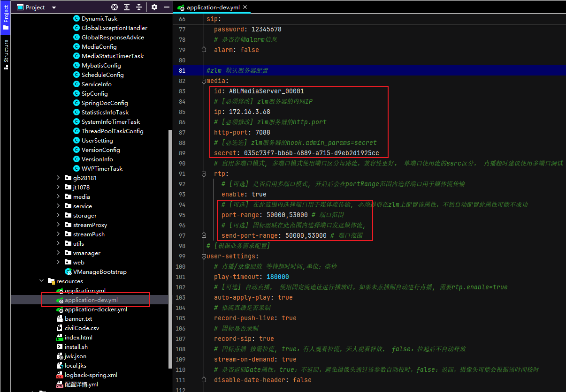
Task: Click ThreadPoolTaskConfig class icon
Action: pyautogui.click(x=76, y=131)
